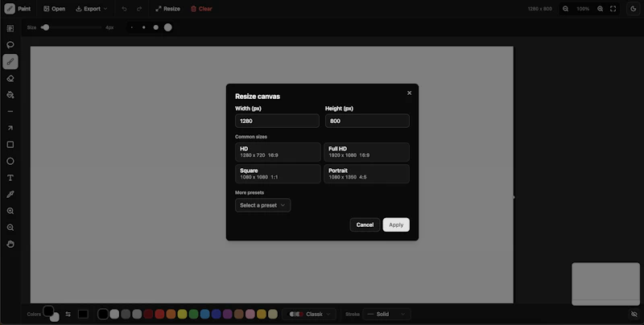Open the Export dropdown menu
Screen dimensions: 644x325
tap(92, 9)
